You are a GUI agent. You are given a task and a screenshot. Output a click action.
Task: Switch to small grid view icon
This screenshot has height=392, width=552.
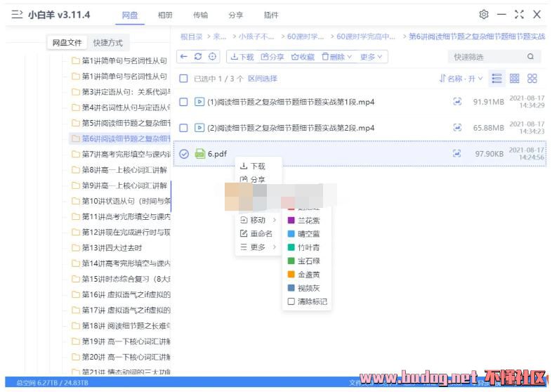[515, 79]
